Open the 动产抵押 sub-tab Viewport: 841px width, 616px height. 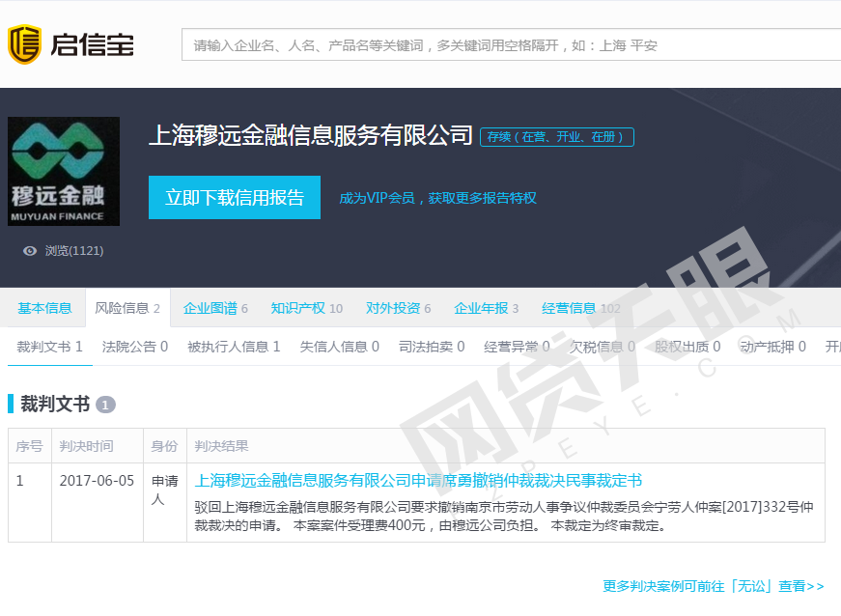coord(772,347)
